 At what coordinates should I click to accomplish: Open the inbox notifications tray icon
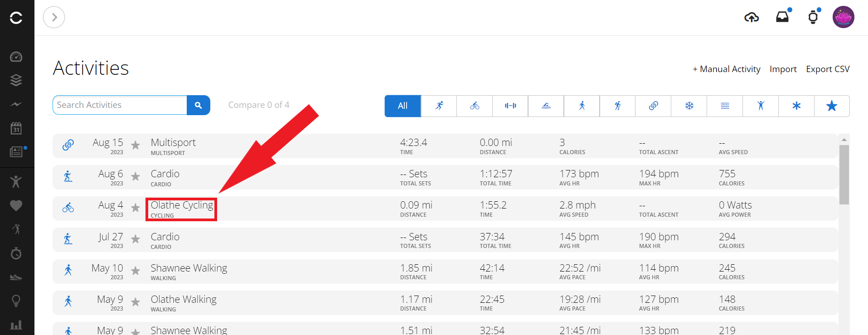[782, 17]
